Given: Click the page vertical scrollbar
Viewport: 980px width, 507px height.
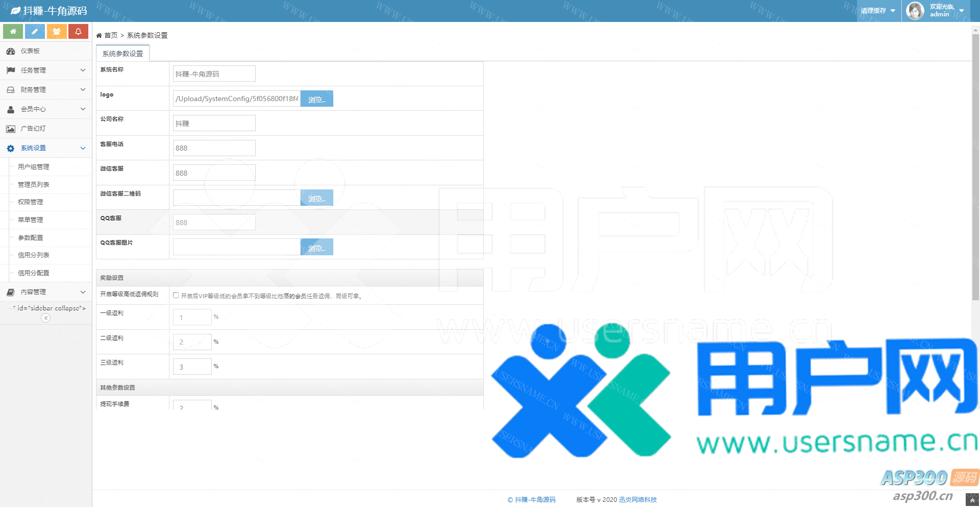Looking at the screenshot, I should click(975, 167).
